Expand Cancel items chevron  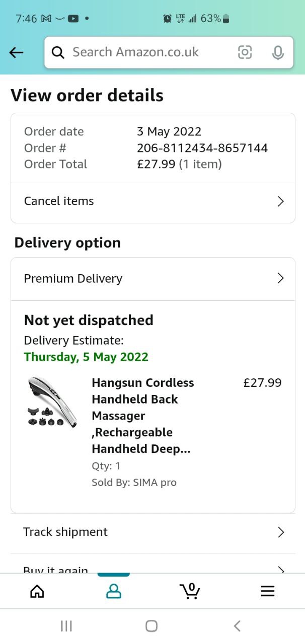281,202
